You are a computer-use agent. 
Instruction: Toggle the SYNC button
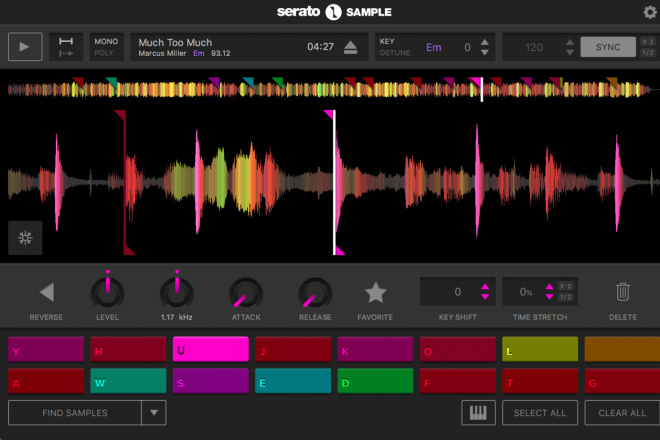coord(608,47)
